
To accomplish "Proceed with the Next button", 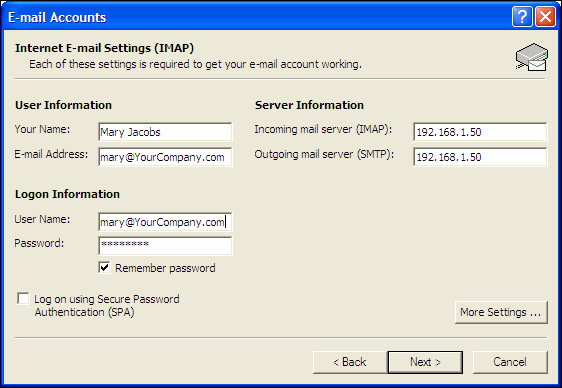I will coord(425,362).
